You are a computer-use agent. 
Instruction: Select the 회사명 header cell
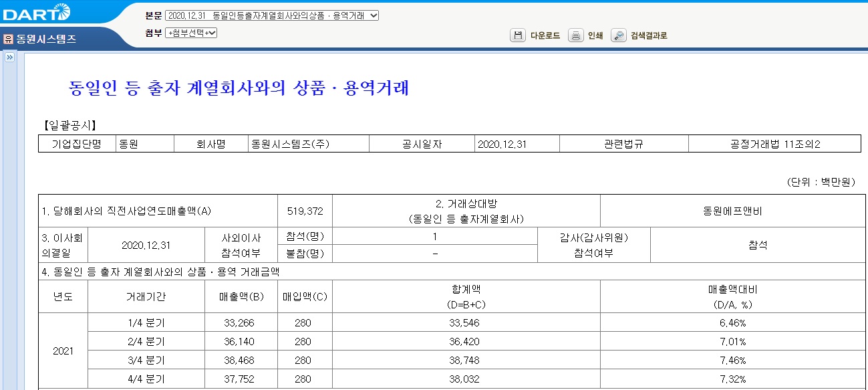click(x=210, y=144)
